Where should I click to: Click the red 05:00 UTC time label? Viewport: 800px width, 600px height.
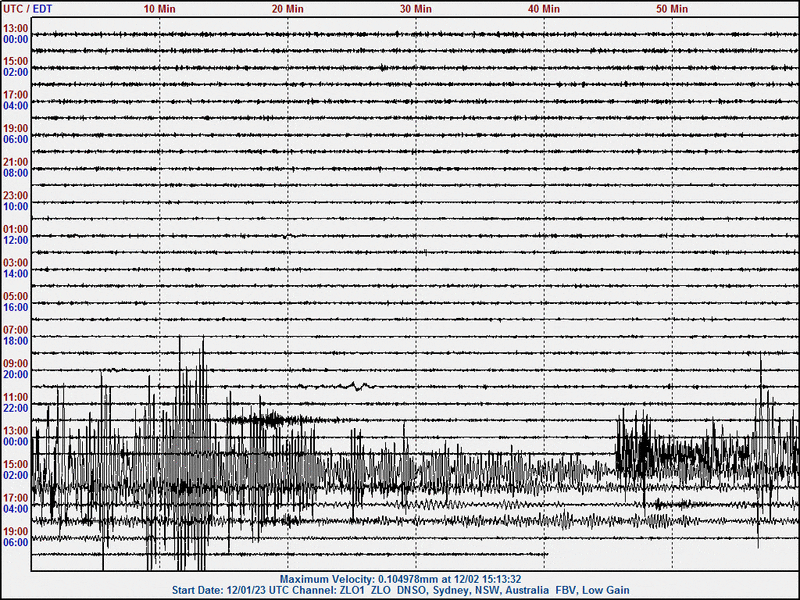coord(16,296)
